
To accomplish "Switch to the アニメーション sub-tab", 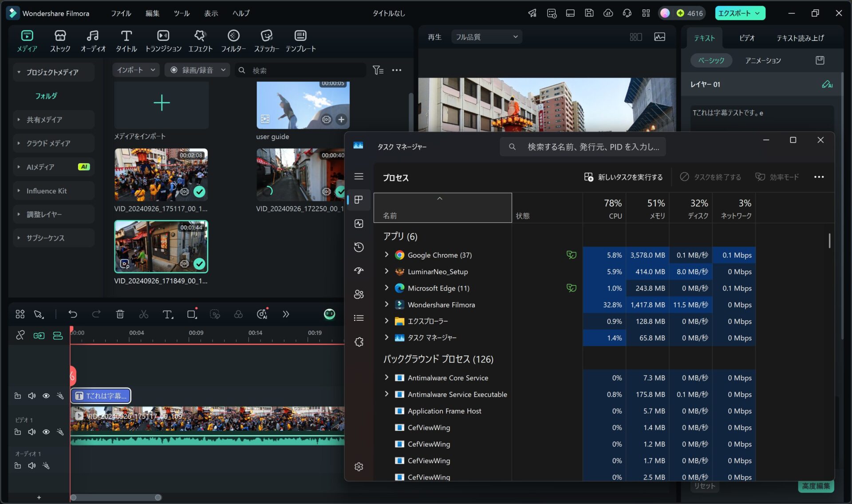I will pyautogui.click(x=763, y=60).
